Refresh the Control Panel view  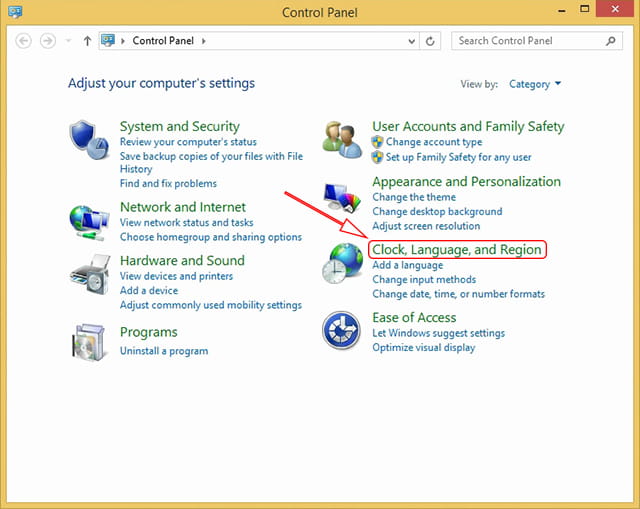point(430,41)
